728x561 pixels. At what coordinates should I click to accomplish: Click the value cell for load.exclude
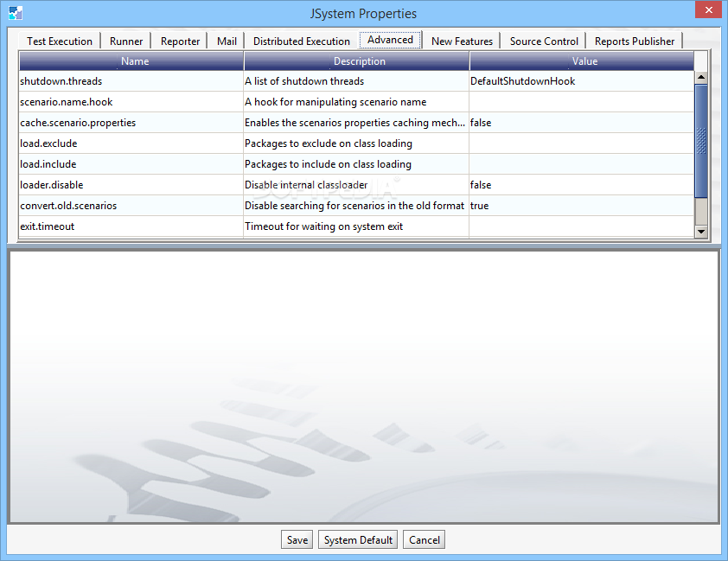[582, 143]
